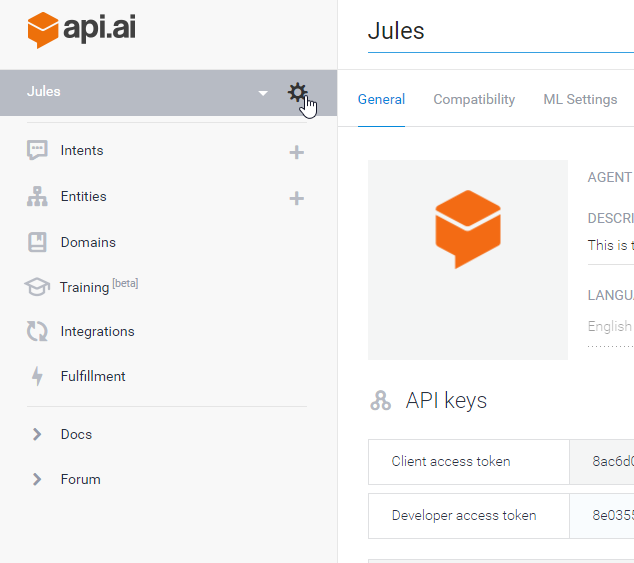Open the Integrations section

(x=97, y=332)
